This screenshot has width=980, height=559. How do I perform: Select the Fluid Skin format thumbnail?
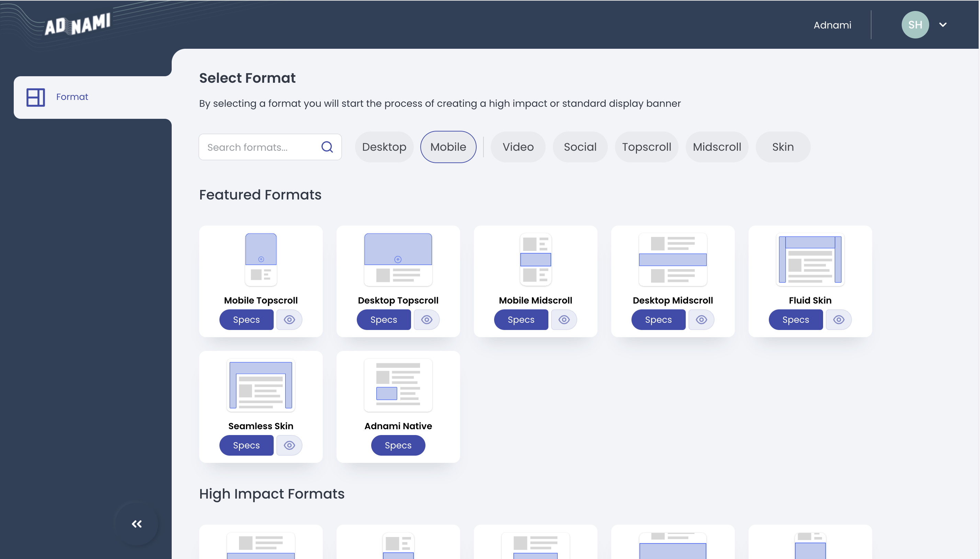(810, 260)
